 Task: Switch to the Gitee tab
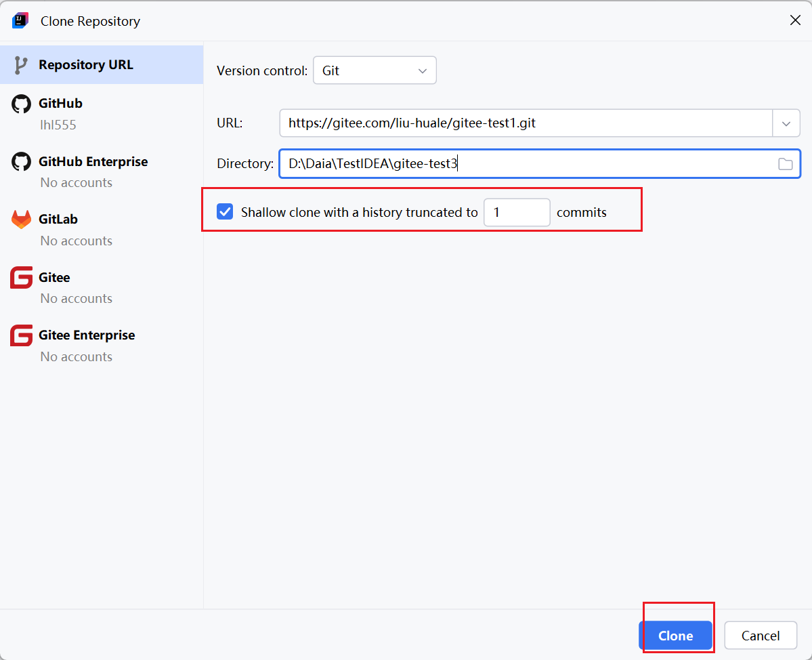click(102, 287)
